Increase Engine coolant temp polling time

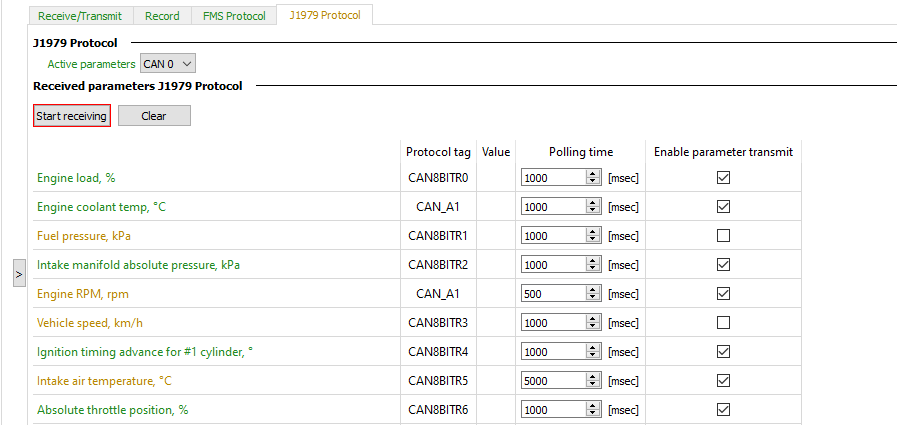coord(592,203)
